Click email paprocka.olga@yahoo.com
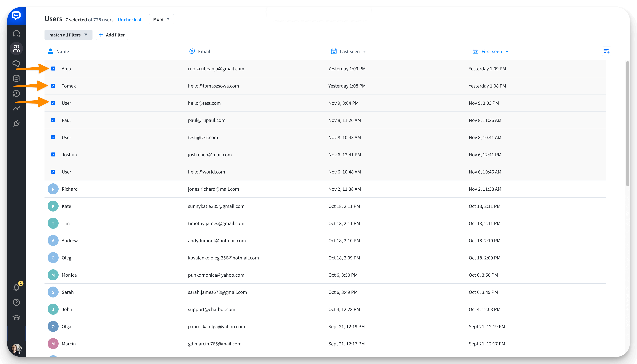 [216, 326]
